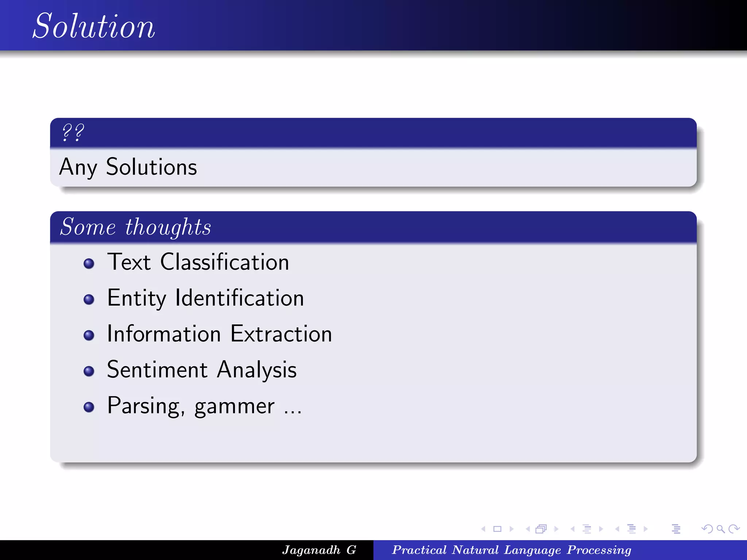
Task: Click the next slide arrow
Action: tap(512, 529)
